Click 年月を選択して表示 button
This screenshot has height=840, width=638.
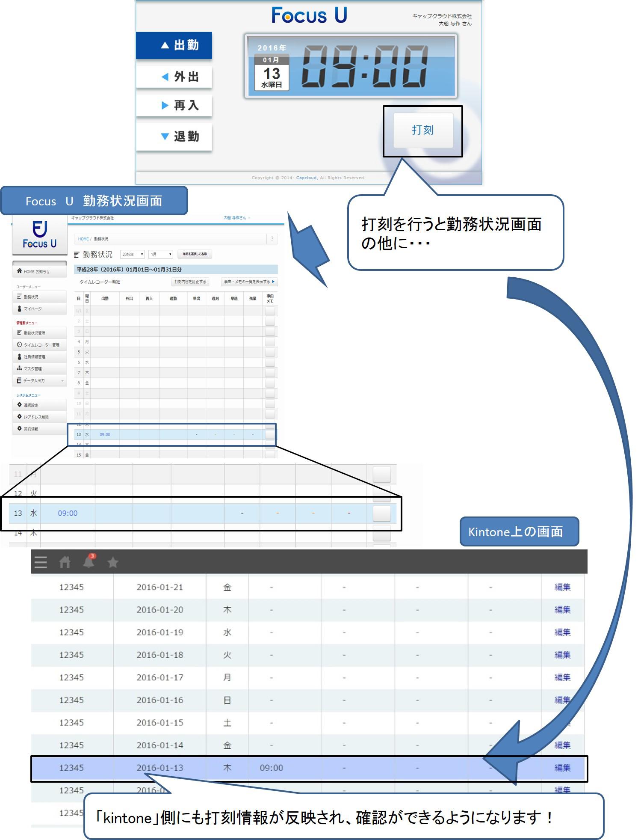(195, 254)
